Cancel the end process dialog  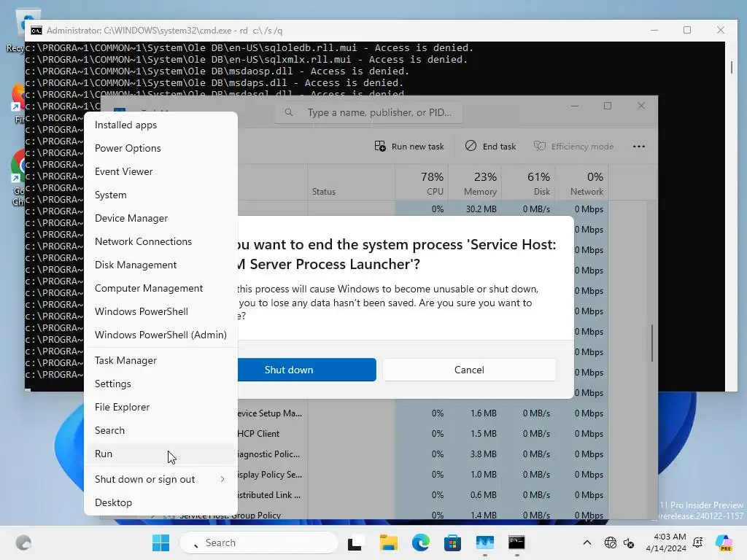(469, 370)
